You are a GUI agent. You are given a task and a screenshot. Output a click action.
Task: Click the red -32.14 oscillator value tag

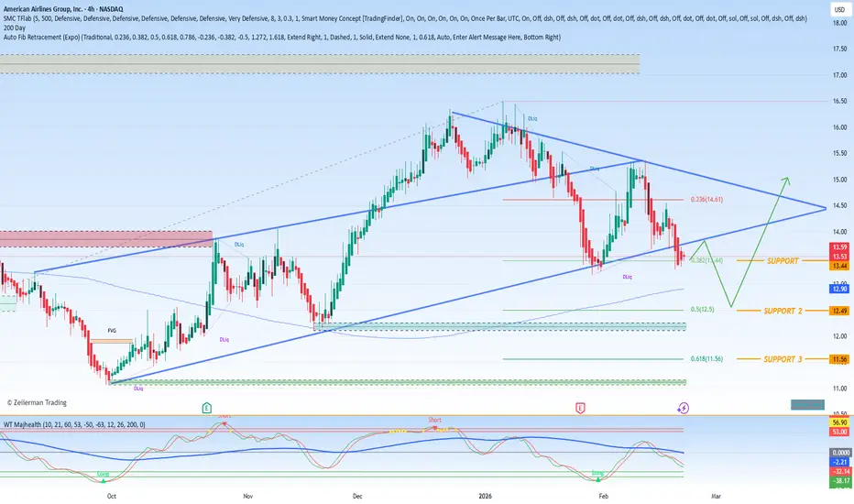coord(839,471)
